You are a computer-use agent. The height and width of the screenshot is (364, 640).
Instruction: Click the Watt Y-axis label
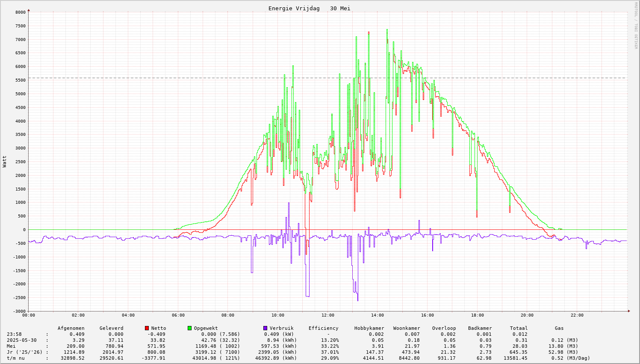pos(5,161)
